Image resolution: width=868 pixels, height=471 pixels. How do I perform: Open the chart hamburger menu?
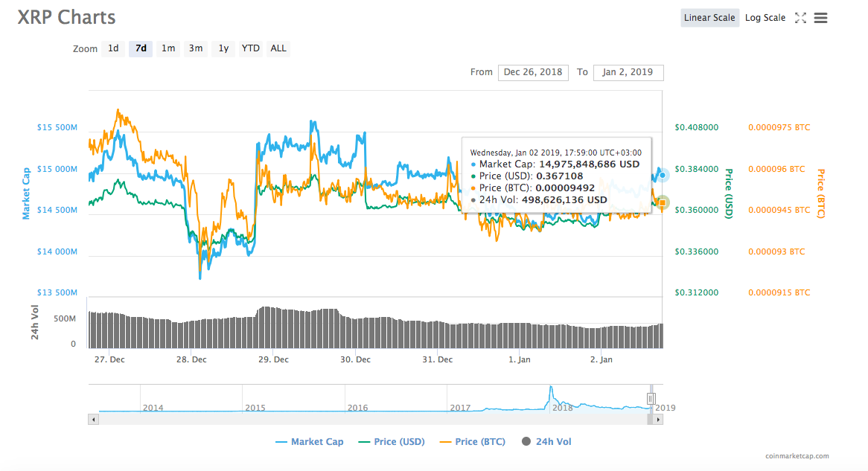pyautogui.click(x=821, y=18)
